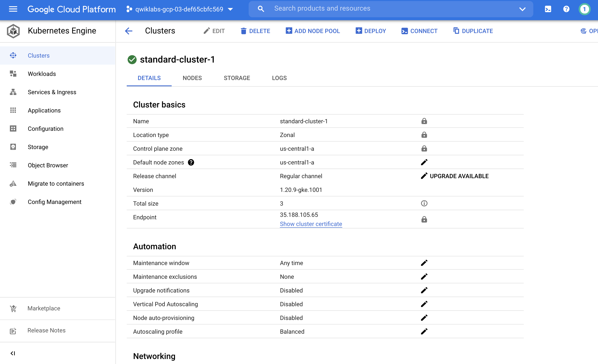Open Configuration in the sidebar
Screen dimensions: 598x364
point(57,129)
